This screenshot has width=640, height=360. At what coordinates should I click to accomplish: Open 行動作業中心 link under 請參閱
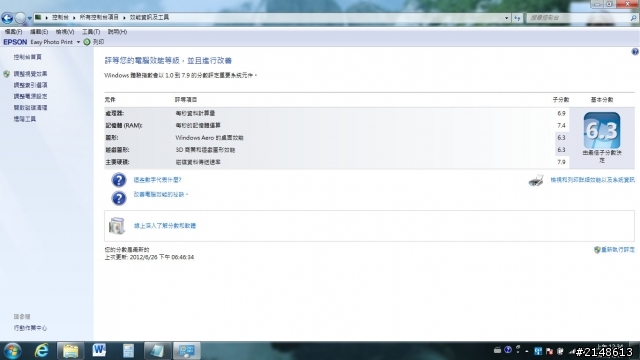tap(30, 328)
